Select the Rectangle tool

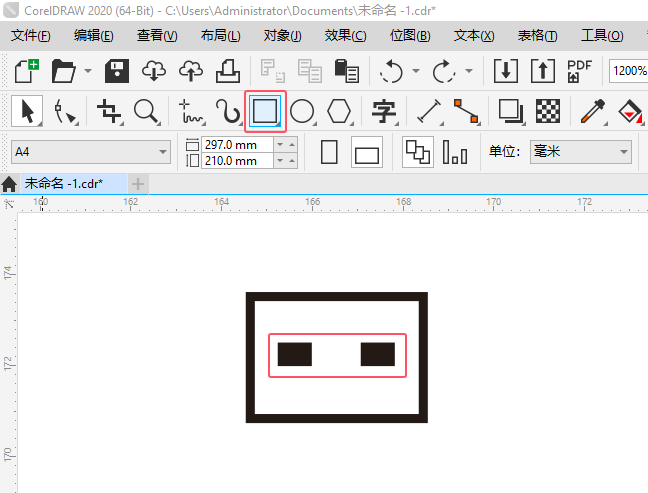point(265,111)
